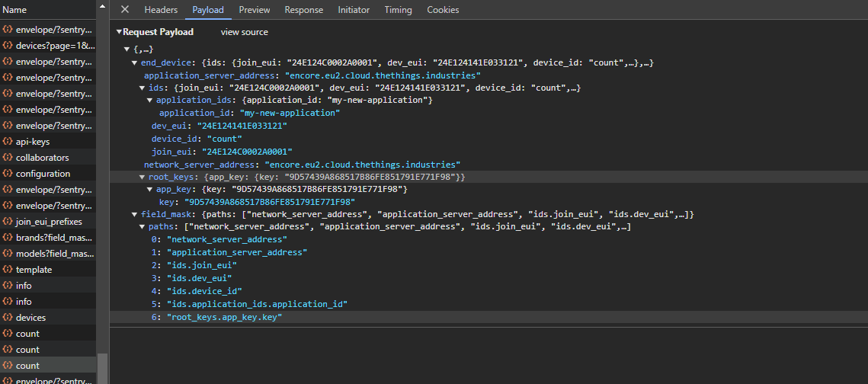The height and width of the screenshot is (384, 868).
Task: Click the JSON icon beside template request
Action: [8, 270]
